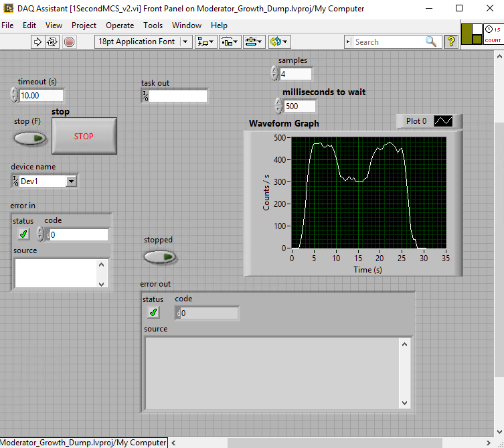Open the Plot 0 legend style
Image resolution: width=504 pixels, height=448 pixels.
pos(443,121)
